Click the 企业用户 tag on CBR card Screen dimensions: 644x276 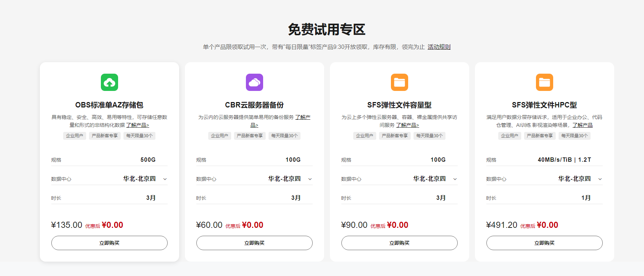click(x=220, y=136)
